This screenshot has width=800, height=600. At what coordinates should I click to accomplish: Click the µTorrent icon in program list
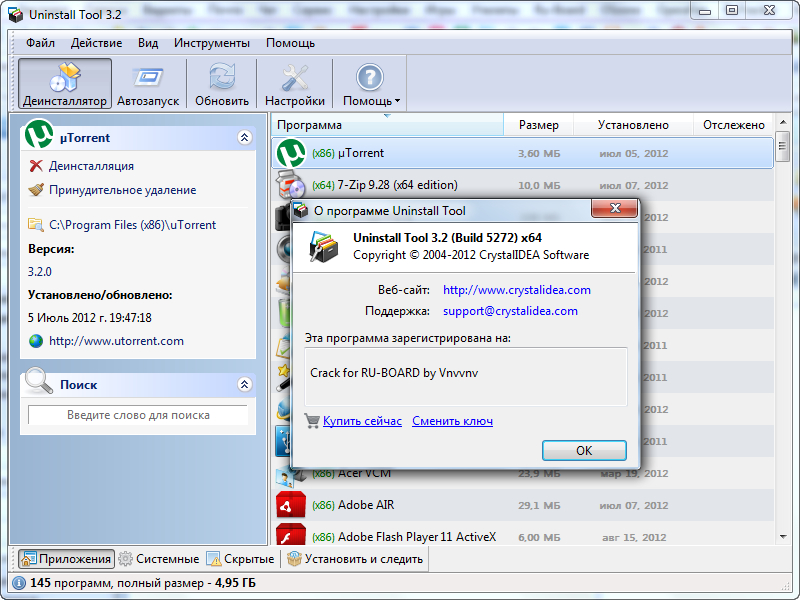pos(291,153)
